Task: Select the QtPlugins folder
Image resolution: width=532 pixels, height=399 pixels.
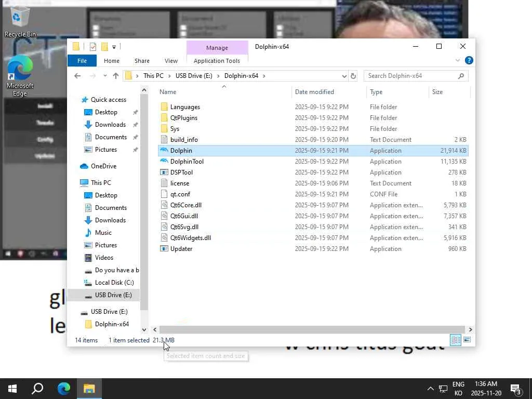Action: click(313, 118)
